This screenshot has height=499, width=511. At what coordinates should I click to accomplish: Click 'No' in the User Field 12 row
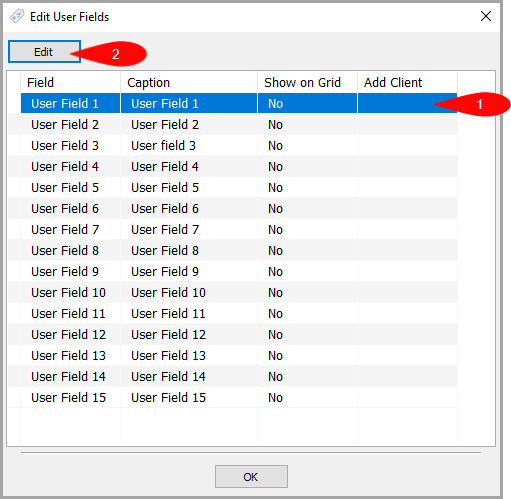point(276,335)
